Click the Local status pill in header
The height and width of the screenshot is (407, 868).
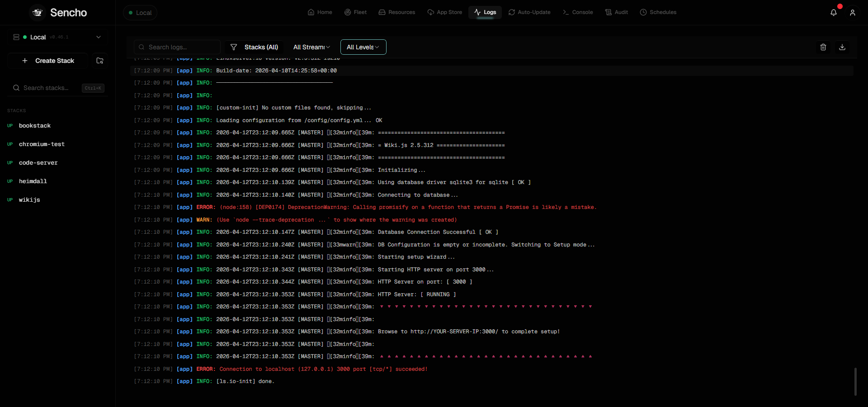[x=140, y=13]
